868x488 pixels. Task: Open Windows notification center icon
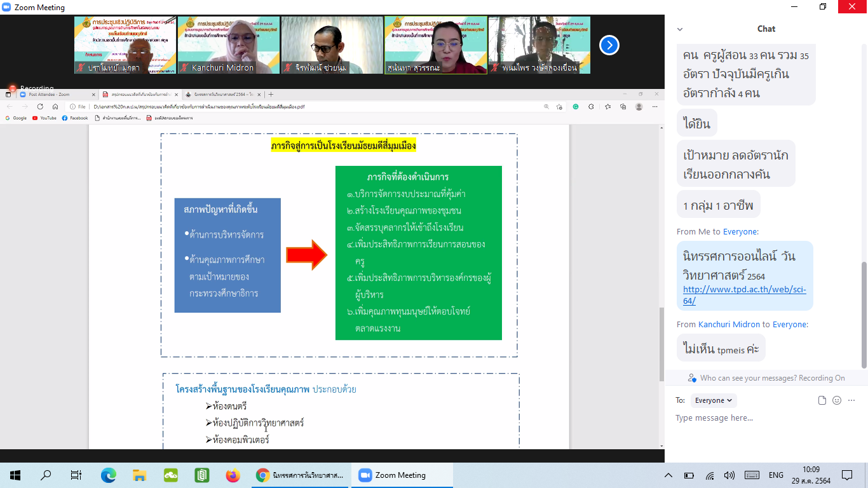pos(846,475)
